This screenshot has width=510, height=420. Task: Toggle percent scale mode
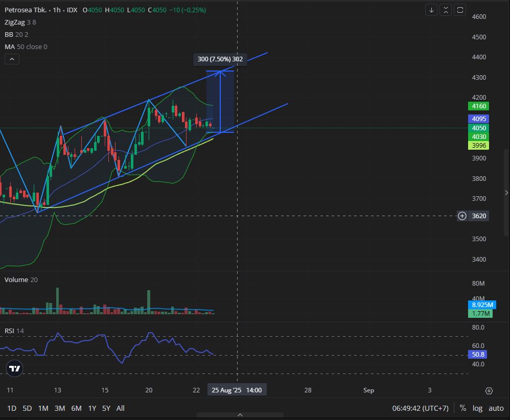(463, 408)
